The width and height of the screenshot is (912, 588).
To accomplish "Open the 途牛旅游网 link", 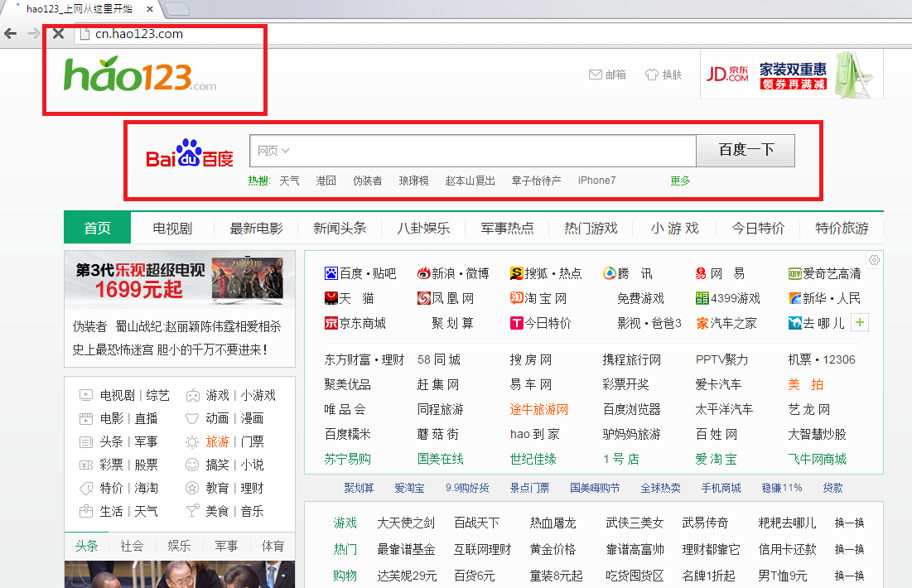I will [x=539, y=409].
